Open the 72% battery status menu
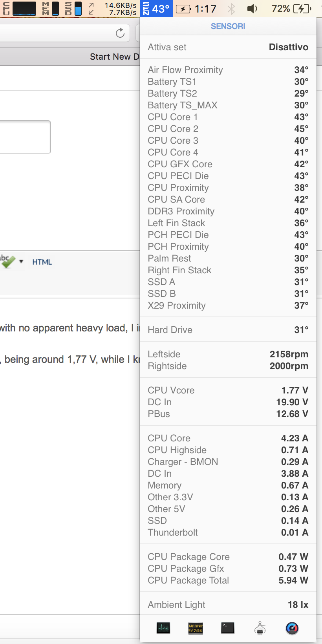This screenshot has width=322, height=644. point(291,8)
